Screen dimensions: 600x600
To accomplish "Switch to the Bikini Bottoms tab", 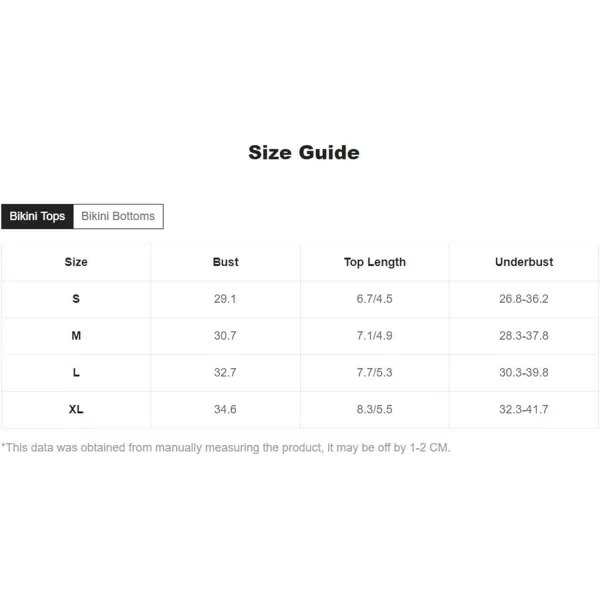I will coord(118,217).
